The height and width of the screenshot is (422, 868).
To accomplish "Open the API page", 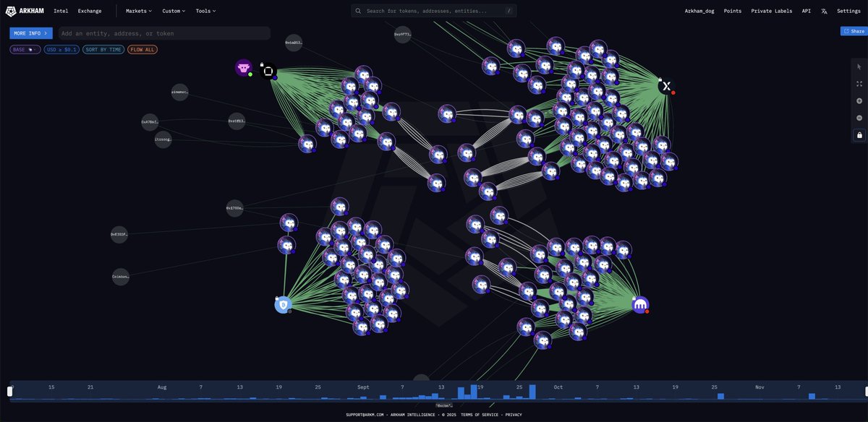I will 807,11.
